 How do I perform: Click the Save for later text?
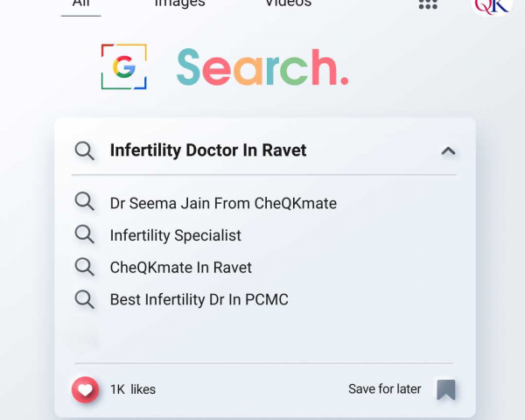[384, 389]
